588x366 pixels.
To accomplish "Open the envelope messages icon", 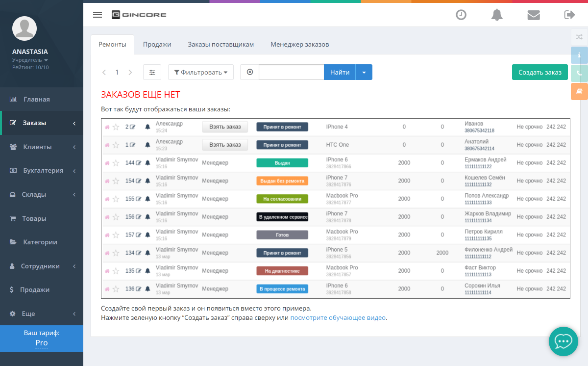I will [534, 15].
